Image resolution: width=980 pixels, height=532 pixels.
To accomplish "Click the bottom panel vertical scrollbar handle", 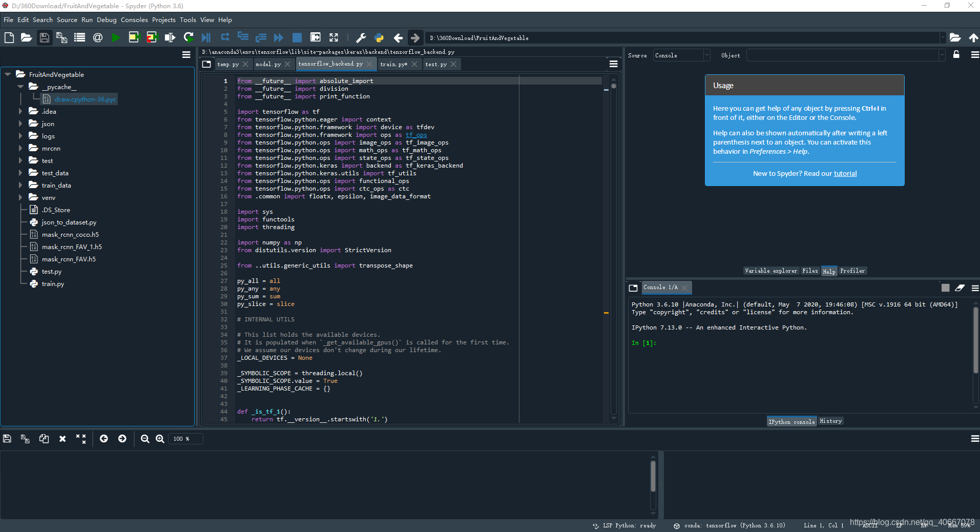I will (x=653, y=477).
